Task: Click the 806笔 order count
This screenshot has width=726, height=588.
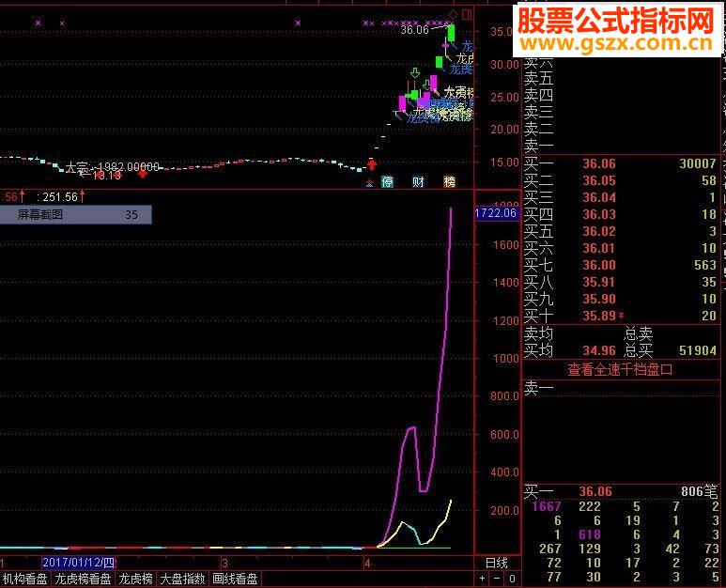Action: pos(699,491)
